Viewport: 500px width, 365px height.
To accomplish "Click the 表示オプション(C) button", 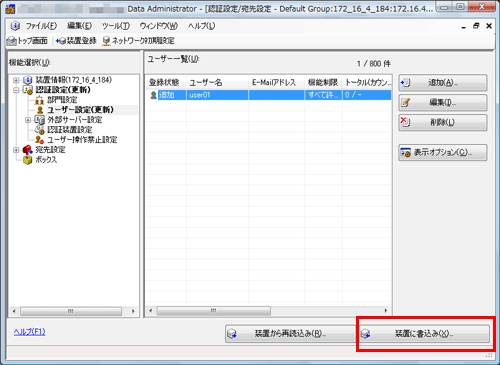I will click(x=443, y=152).
